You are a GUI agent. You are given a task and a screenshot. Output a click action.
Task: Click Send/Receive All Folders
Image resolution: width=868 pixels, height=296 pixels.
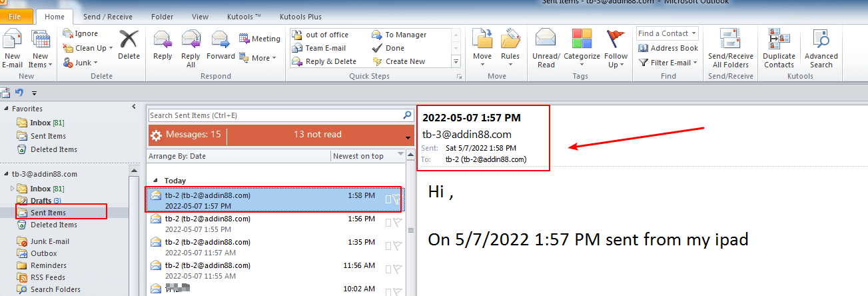pyautogui.click(x=731, y=48)
